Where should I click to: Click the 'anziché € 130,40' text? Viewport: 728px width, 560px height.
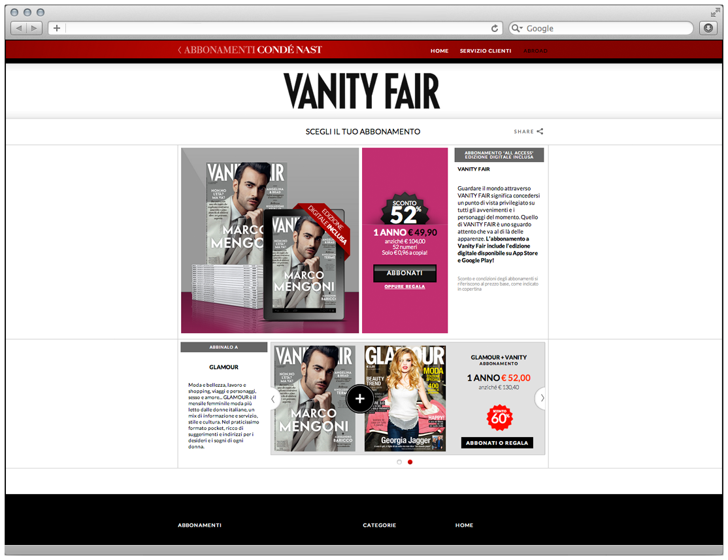499,387
